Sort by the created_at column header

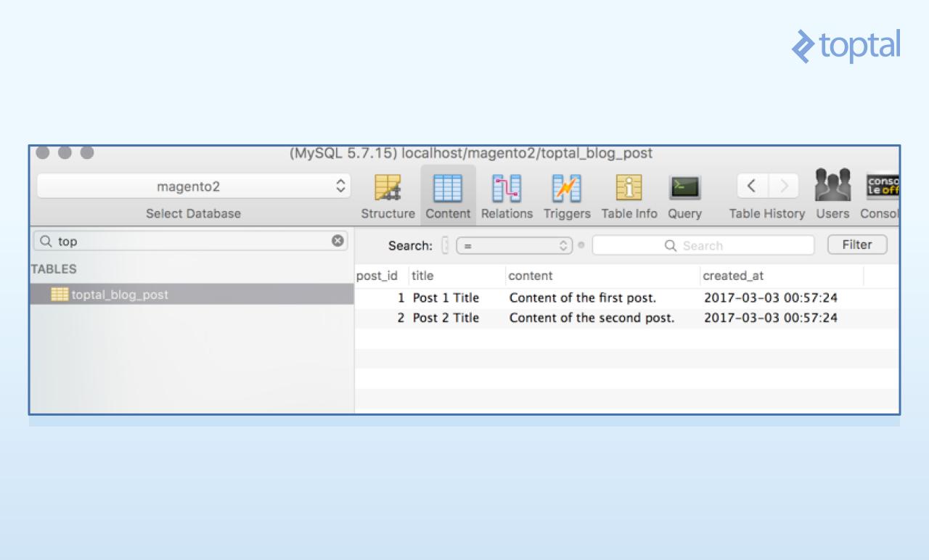pyautogui.click(x=733, y=276)
